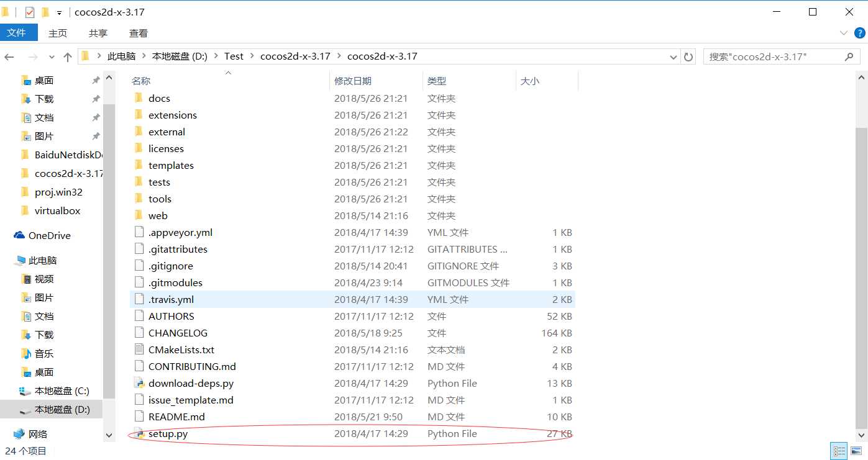Viewport: 868px width, 460px height.
Task: Open 视频 under 此电脑
Action: (44, 279)
